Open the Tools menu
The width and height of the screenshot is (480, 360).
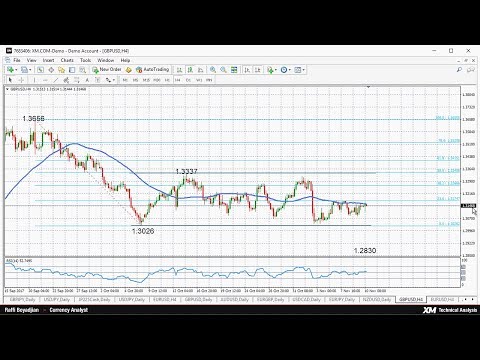[x=85, y=60]
